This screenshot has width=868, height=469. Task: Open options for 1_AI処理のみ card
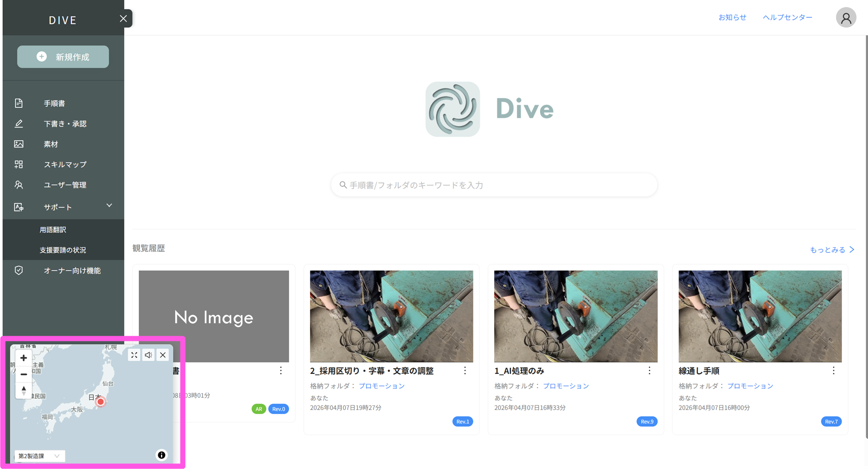[649, 371]
